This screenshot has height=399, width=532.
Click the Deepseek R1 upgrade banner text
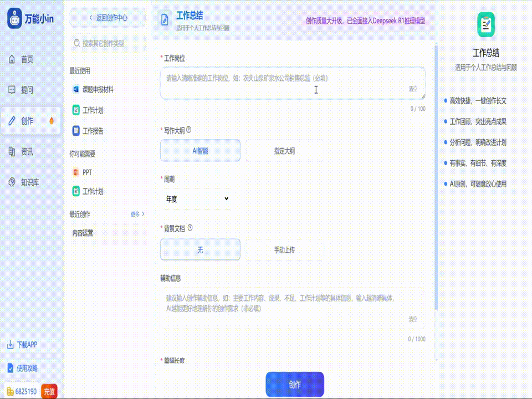coord(365,21)
